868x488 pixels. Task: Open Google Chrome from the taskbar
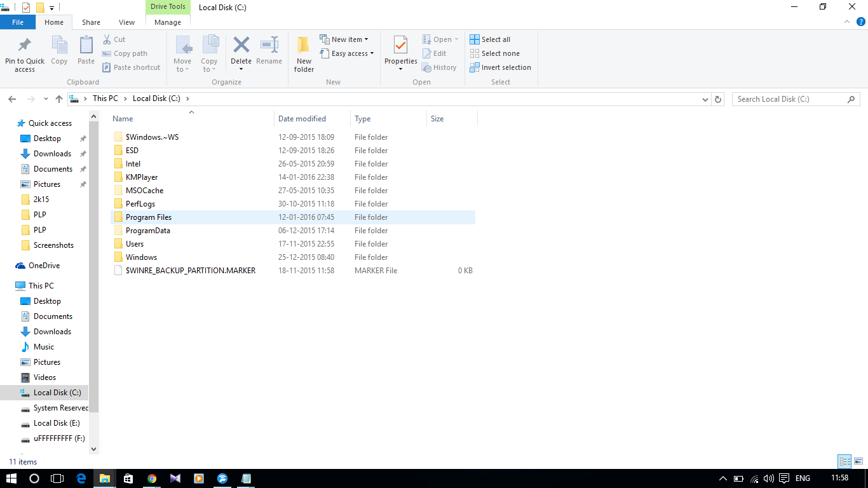(152, 478)
